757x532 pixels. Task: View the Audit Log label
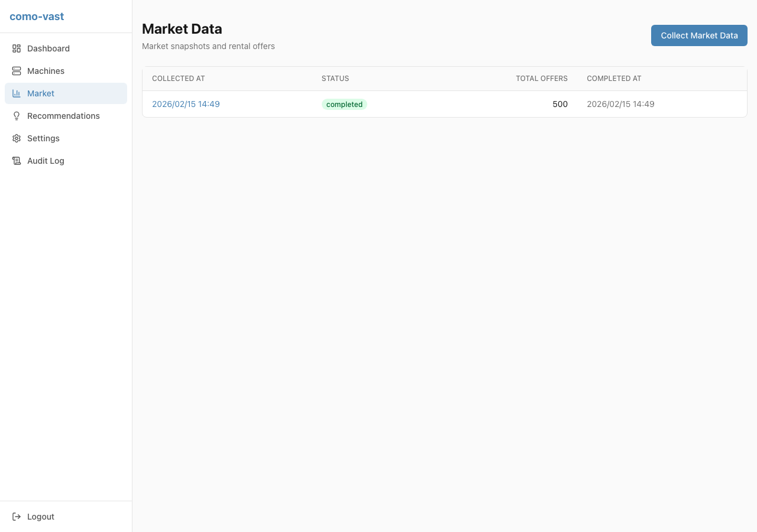[x=46, y=161]
